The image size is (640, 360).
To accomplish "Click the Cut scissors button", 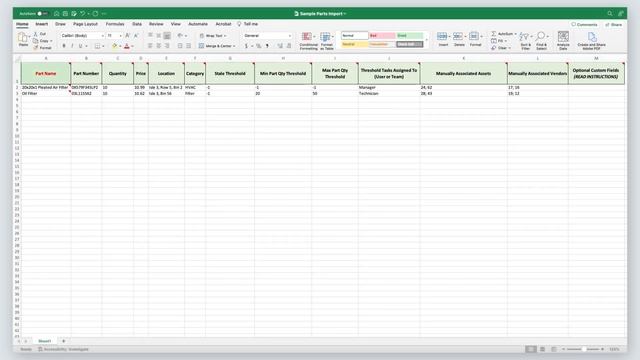I will click(40, 34).
